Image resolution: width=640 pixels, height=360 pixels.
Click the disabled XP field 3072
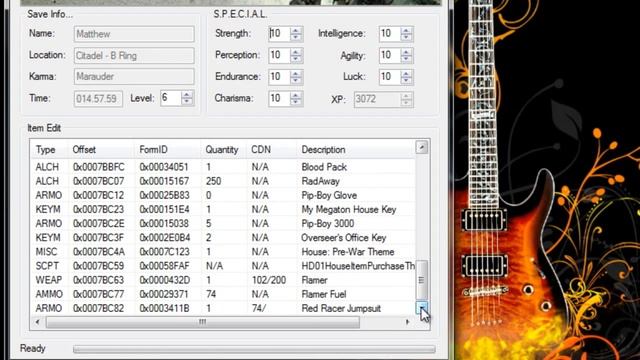pos(383,99)
